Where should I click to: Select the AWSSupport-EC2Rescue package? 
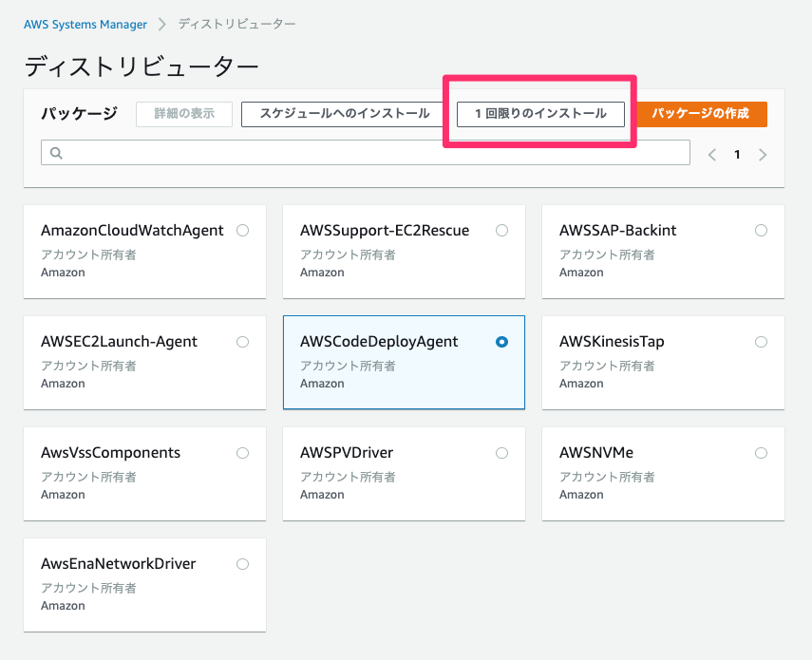[501, 230]
